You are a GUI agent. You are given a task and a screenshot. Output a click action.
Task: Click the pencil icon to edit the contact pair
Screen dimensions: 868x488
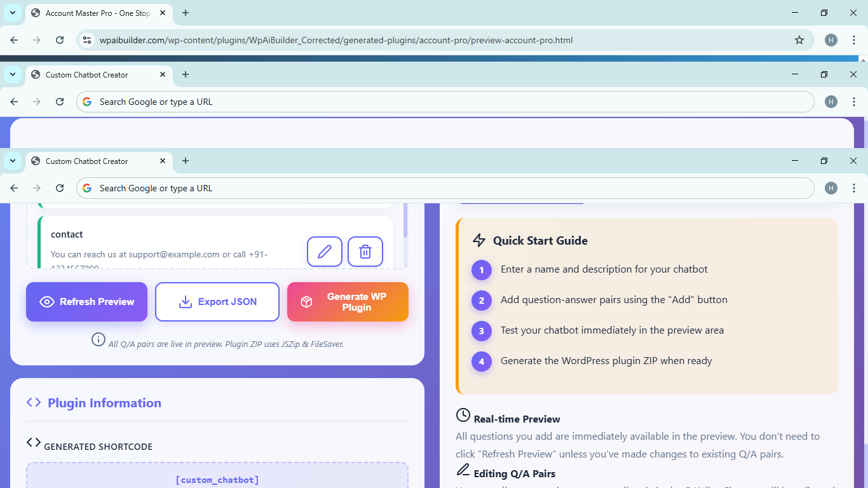click(x=324, y=252)
